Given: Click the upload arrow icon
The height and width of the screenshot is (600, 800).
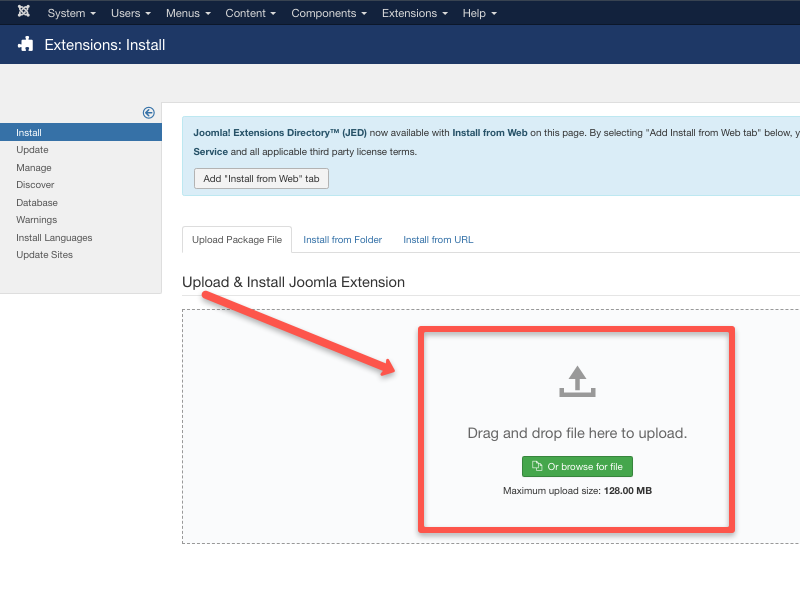Looking at the screenshot, I should tap(577, 382).
